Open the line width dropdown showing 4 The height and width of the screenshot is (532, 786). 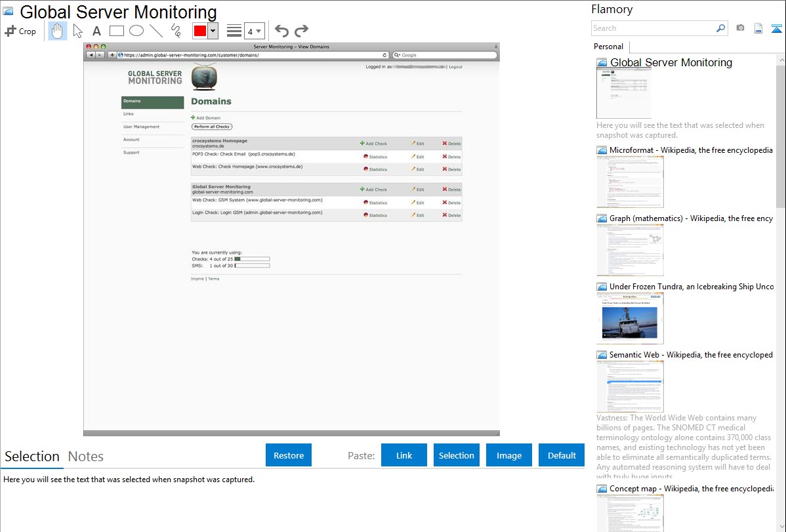[255, 31]
